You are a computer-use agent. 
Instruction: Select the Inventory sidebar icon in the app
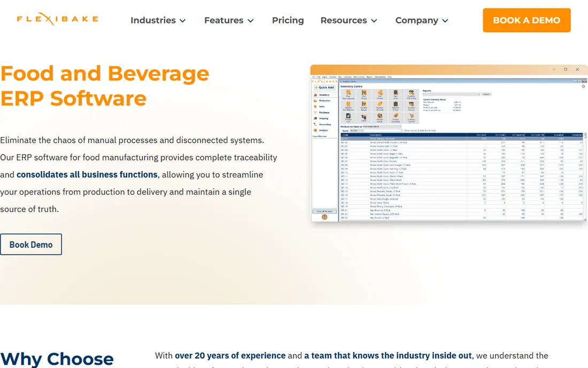315,95
